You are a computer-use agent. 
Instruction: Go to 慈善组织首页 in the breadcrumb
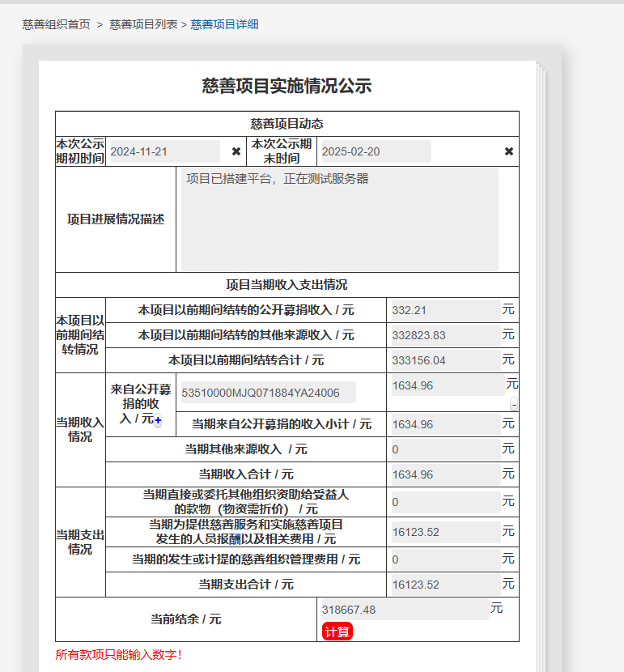(x=57, y=24)
